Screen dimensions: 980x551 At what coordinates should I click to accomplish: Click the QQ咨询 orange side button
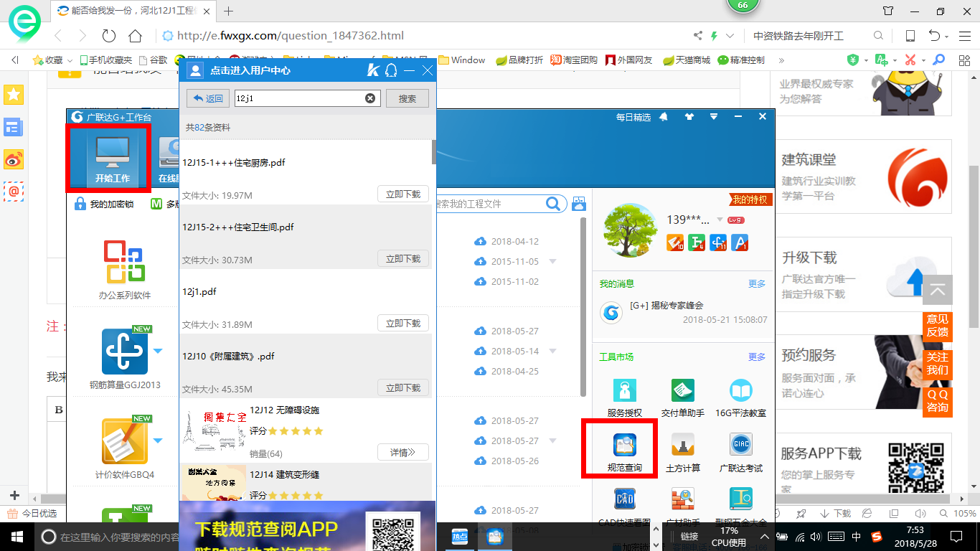click(937, 401)
